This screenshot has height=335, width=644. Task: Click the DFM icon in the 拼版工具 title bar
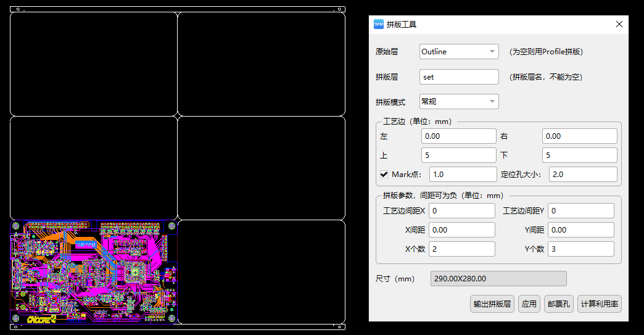pyautogui.click(x=378, y=24)
